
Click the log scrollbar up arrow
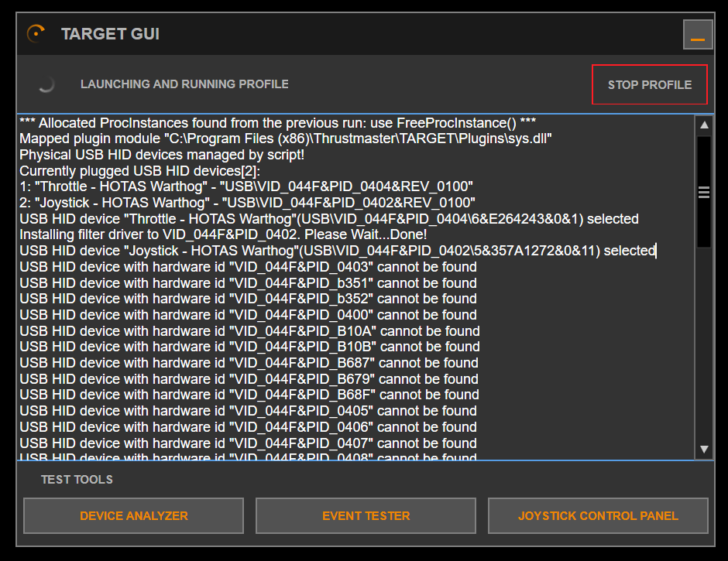(704, 125)
